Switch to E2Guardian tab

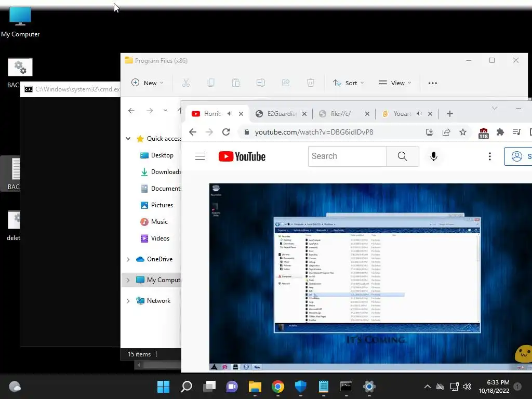(x=282, y=114)
